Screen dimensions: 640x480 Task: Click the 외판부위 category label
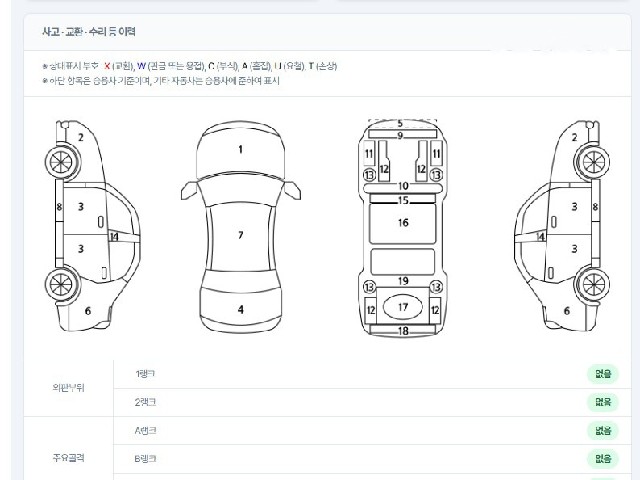[x=68, y=387]
